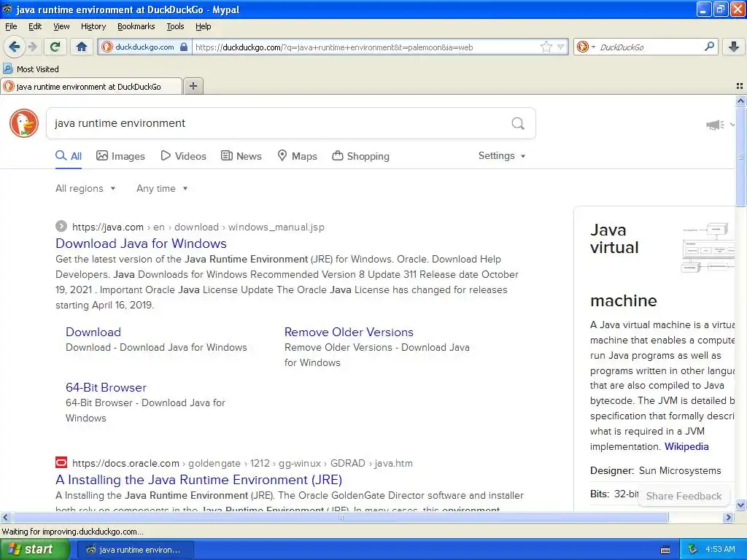
Task: Open A Installing the Java Runtime Environment result
Action: click(x=198, y=480)
